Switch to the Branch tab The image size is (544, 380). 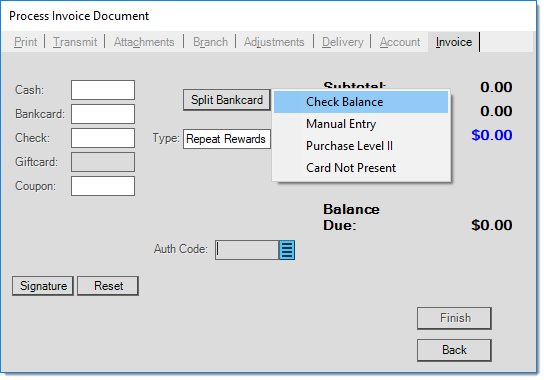pos(210,42)
